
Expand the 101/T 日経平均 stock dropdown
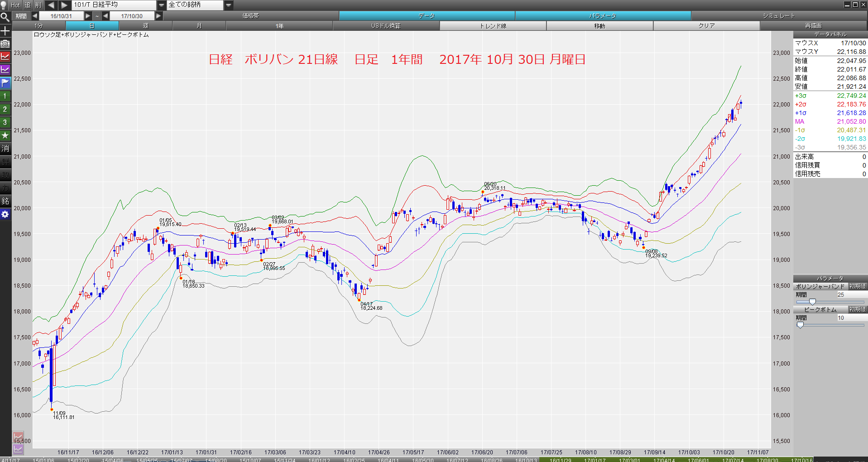(x=162, y=5)
